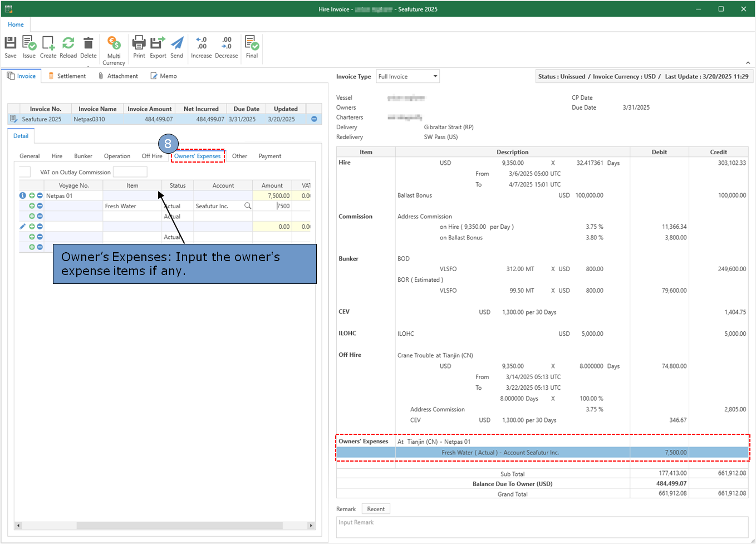This screenshot has width=756, height=544.
Task: Delete the invoice with the trash icon
Action: [x=88, y=47]
